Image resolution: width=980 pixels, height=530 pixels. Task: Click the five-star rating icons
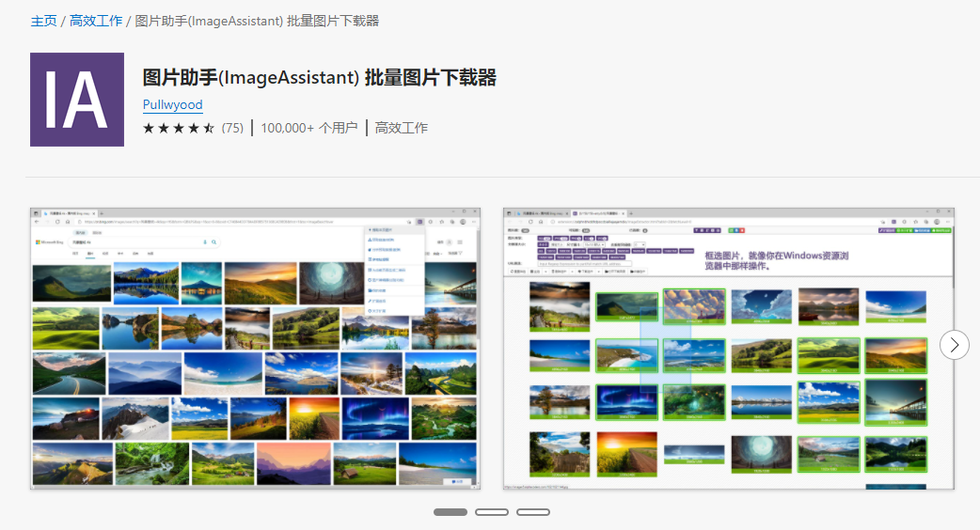179,128
